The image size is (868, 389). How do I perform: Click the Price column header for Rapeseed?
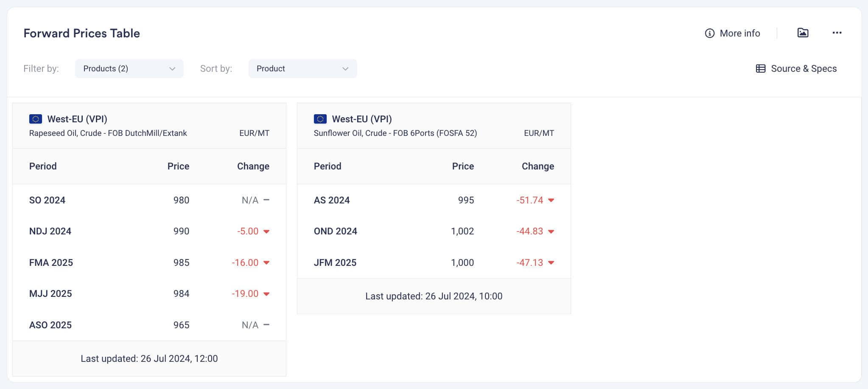tap(178, 166)
